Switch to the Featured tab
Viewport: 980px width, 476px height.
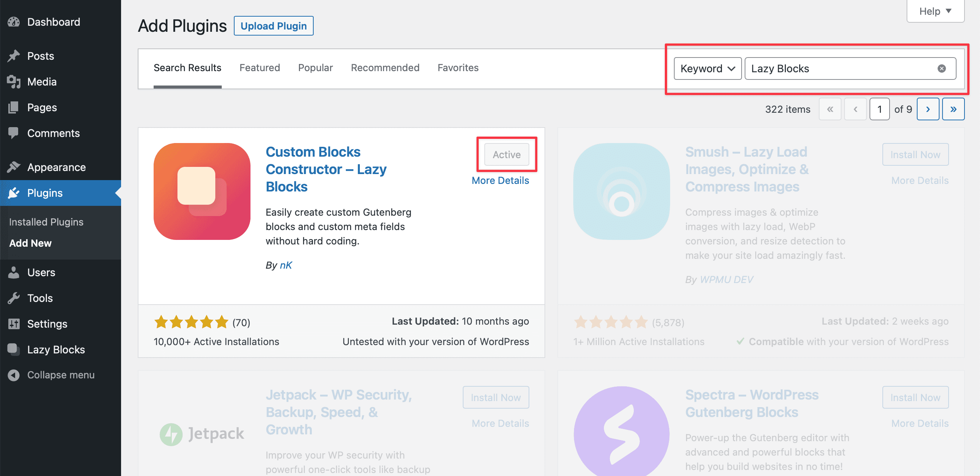coord(260,68)
